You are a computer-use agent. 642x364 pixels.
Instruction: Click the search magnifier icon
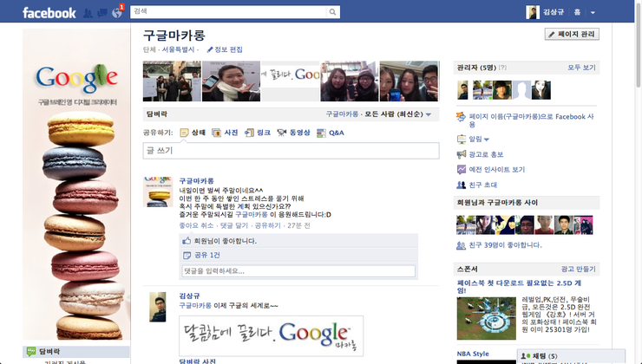333,12
